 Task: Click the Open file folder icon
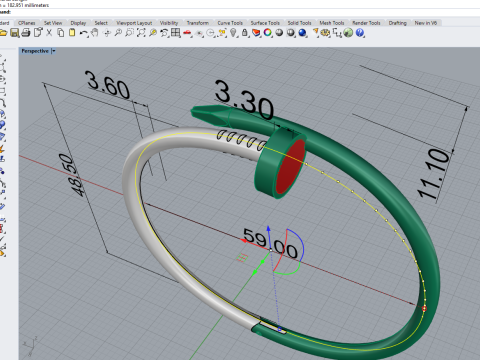click(x=3, y=33)
